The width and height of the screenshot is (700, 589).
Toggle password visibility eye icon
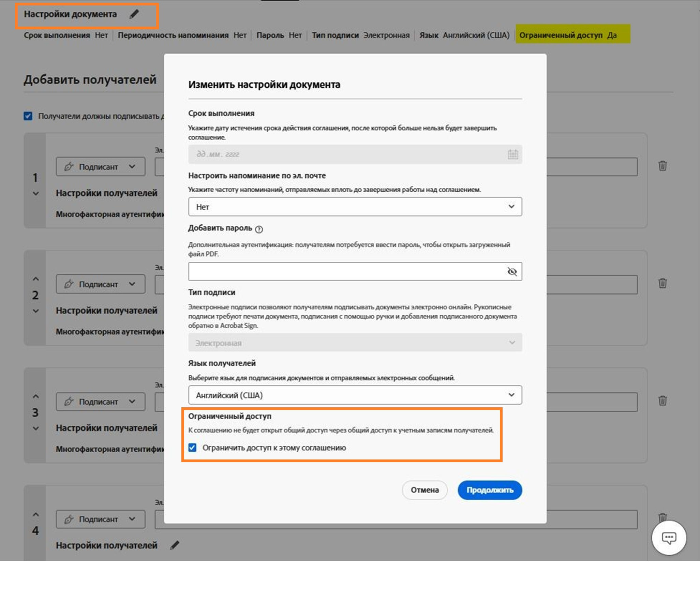point(512,272)
